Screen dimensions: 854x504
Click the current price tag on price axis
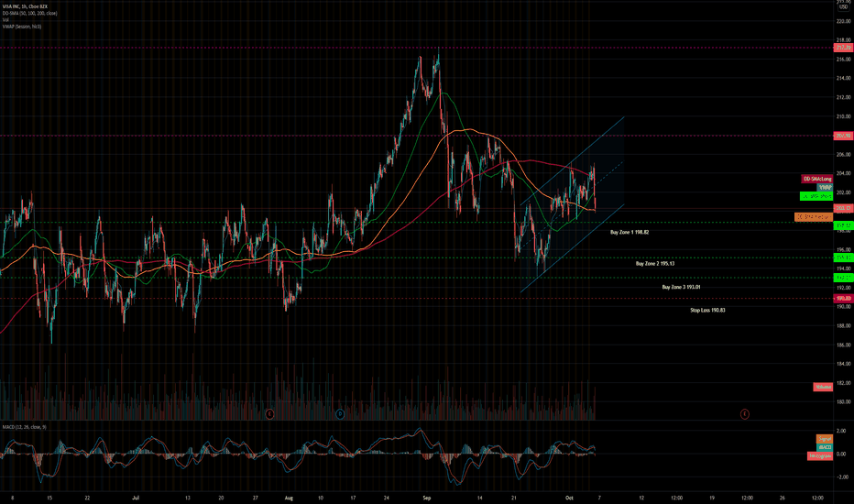[x=844, y=208]
